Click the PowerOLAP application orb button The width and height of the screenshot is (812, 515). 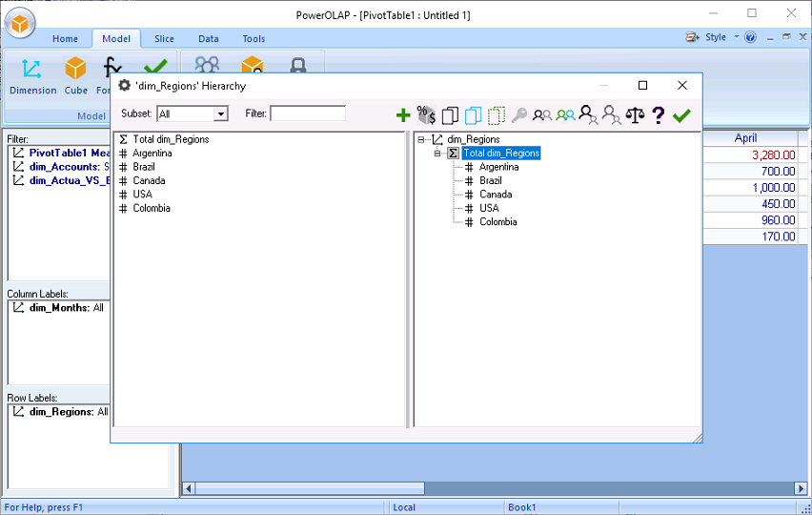coord(20,23)
